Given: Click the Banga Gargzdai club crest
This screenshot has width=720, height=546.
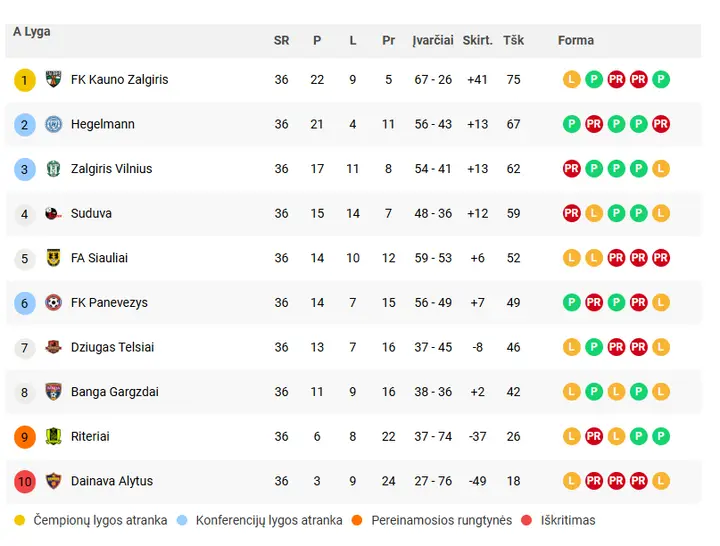Looking at the screenshot, I should click(x=53, y=391).
